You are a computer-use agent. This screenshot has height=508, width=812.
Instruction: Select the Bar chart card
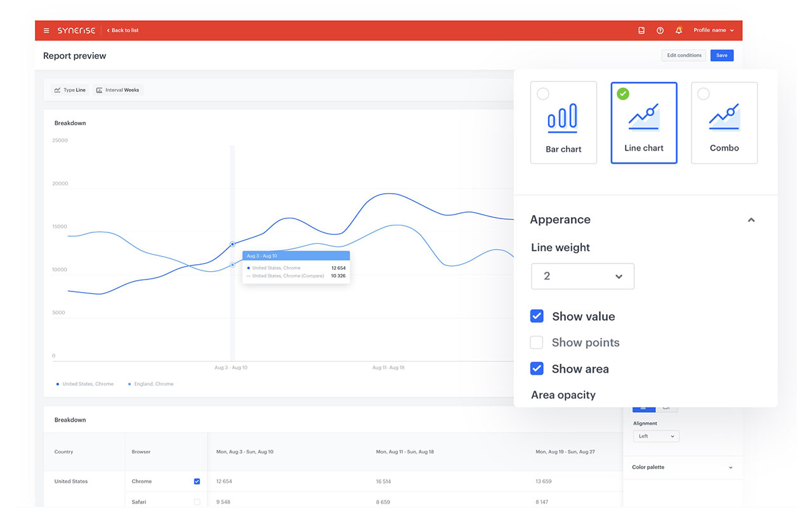coord(563,122)
